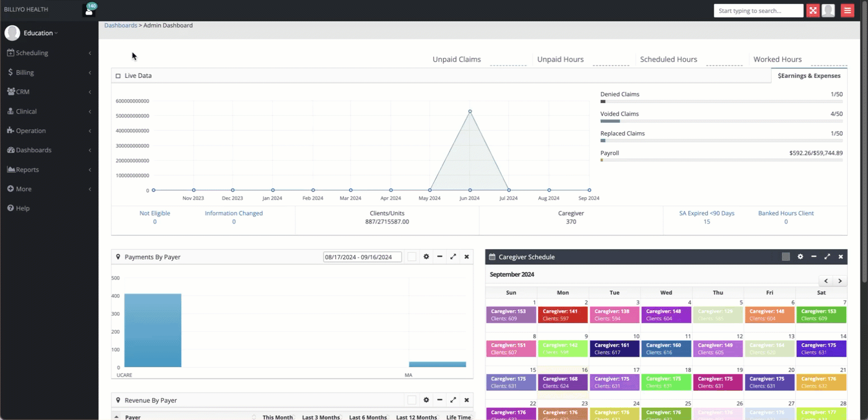Expand Caregiver Schedule panel using arrows icon
Image resolution: width=868 pixels, height=420 pixels.
(827, 257)
